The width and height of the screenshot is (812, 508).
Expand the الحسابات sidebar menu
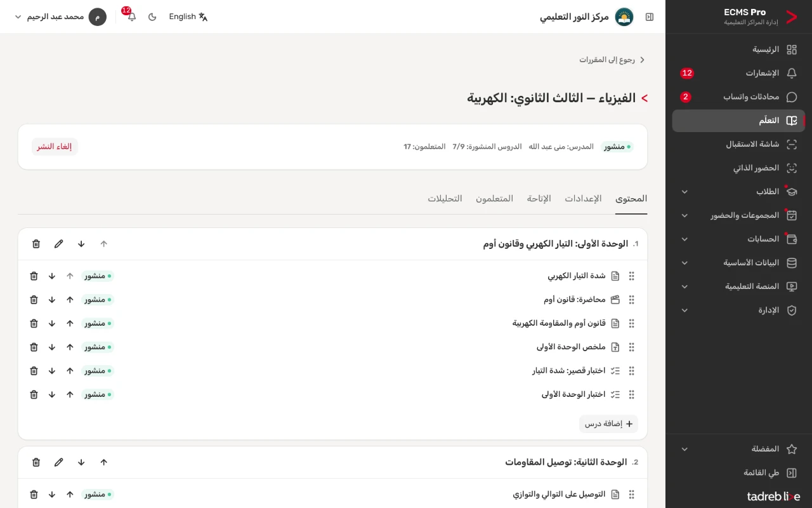tap(739, 239)
